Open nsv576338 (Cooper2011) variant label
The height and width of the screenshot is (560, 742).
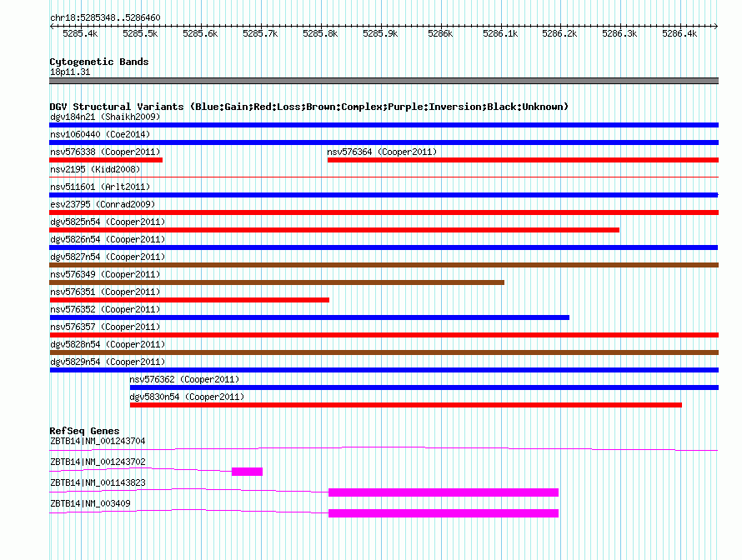pos(105,152)
